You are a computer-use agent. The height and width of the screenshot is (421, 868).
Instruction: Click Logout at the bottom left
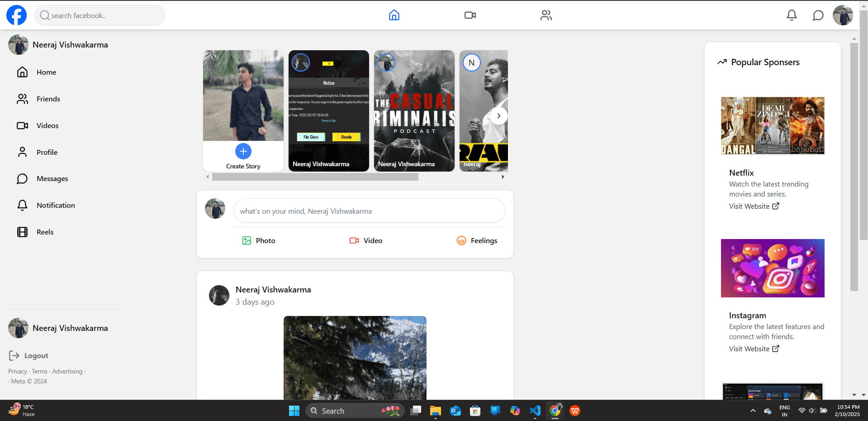pos(28,355)
